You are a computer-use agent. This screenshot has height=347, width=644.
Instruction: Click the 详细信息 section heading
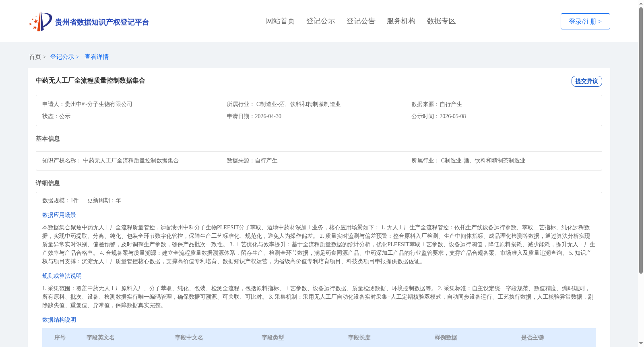(47, 183)
